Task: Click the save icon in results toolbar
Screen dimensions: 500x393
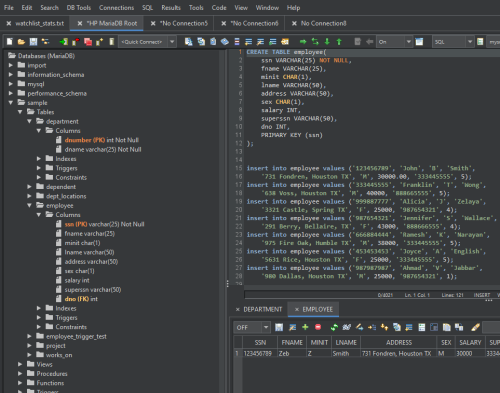Action: click(279, 327)
